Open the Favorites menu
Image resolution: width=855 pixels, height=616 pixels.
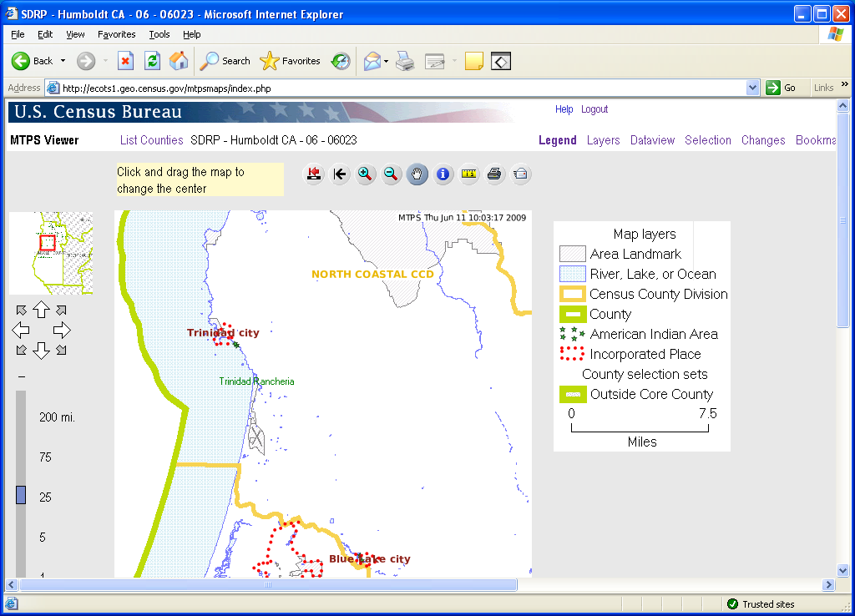(116, 34)
